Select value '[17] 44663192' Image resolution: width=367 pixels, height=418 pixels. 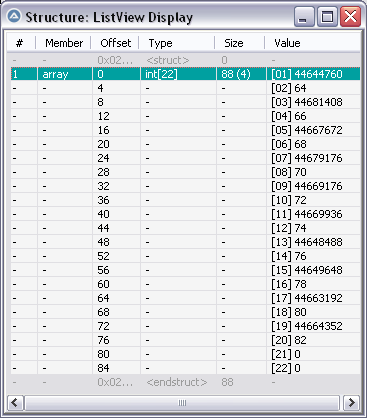(x=307, y=298)
